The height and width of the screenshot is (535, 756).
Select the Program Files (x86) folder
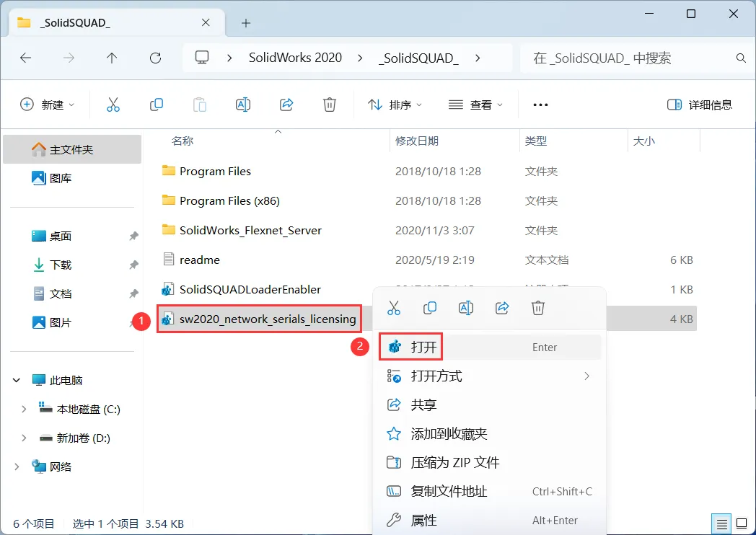point(229,200)
